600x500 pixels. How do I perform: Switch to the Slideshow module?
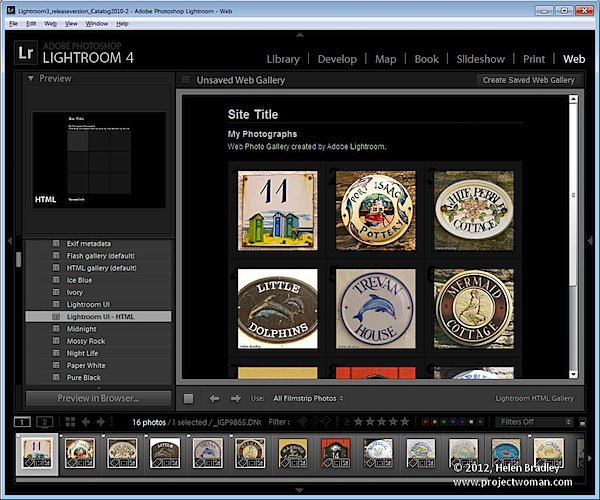[x=481, y=59]
